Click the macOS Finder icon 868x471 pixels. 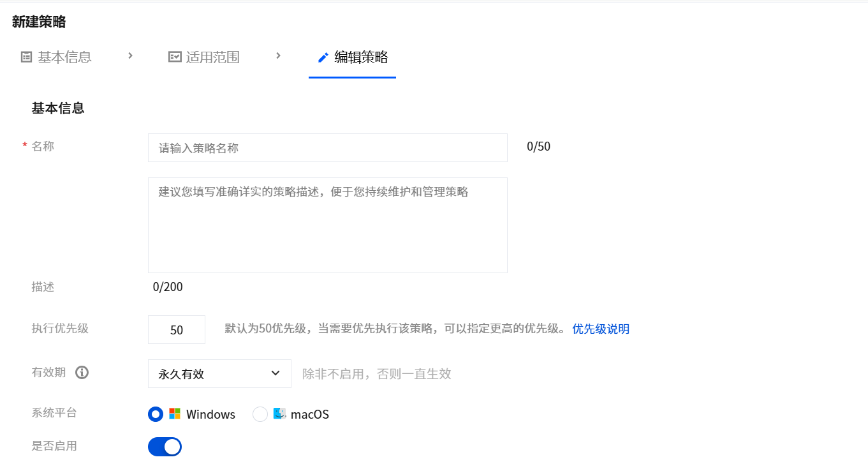pyautogui.click(x=279, y=414)
